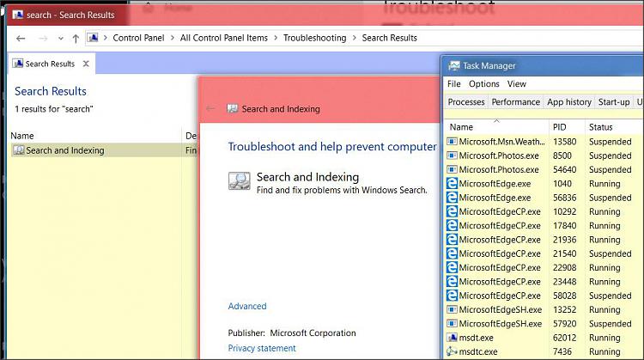
Task: Click the Task Manager title bar icon
Action: coord(454,66)
